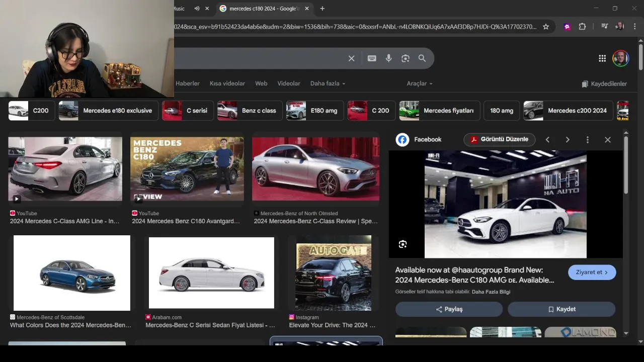Open Arabam.com white sedan image
The width and height of the screenshot is (644, 362).
coord(211,273)
